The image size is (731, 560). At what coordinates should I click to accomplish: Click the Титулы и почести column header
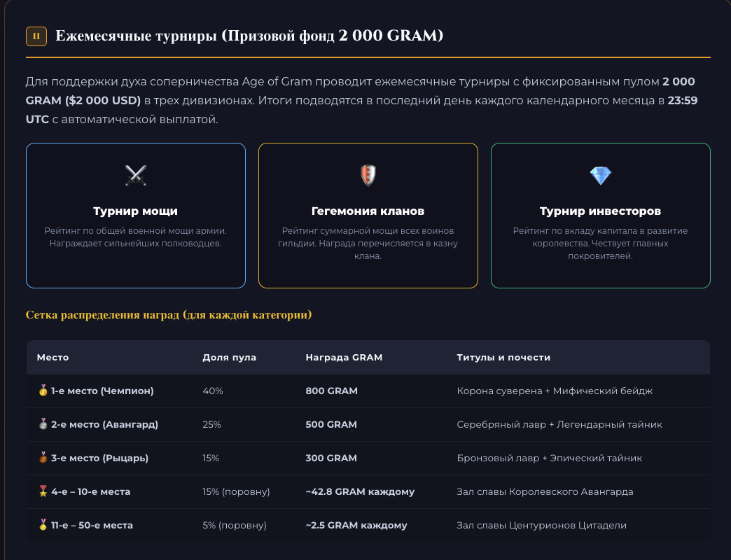[503, 357]
